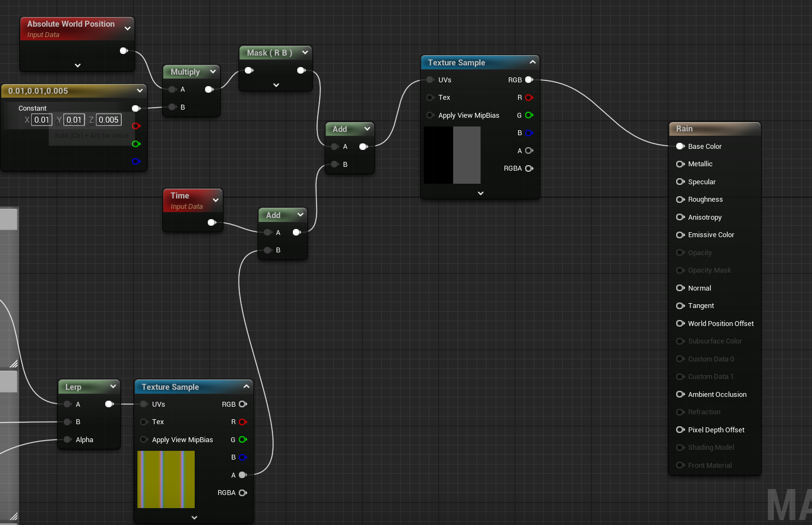
Task: Expand bottom chevron of lower Texture Sample
Action: [195, 517]
